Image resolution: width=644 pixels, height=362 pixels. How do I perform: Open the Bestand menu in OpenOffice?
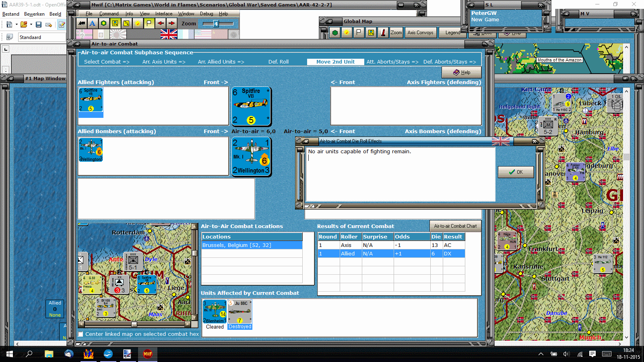coord(11,14)
